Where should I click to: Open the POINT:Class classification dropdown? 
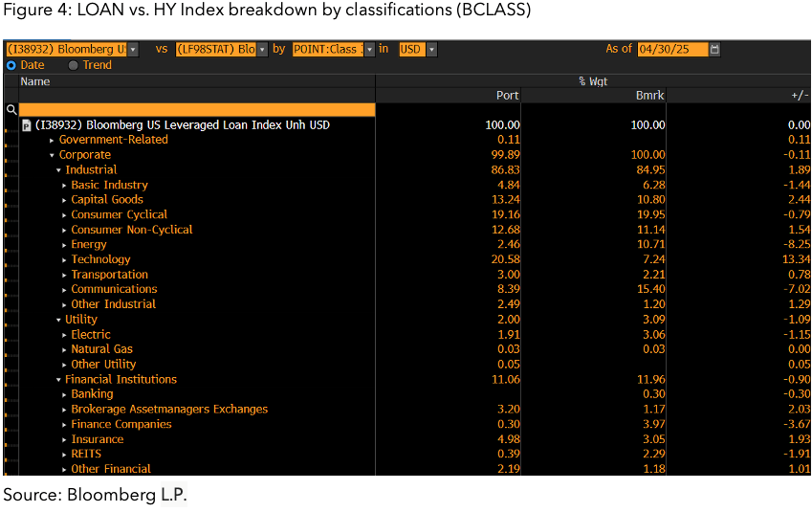[369, 49]
